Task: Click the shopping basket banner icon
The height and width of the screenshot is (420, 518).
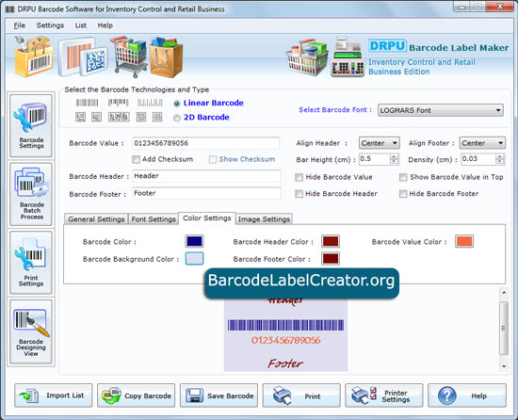Action: tap(307, 57)
